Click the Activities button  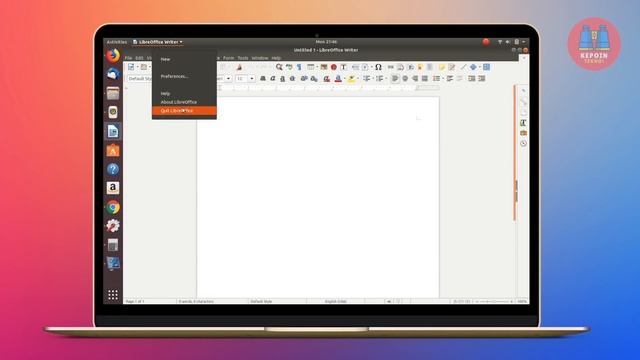(117, 42)
